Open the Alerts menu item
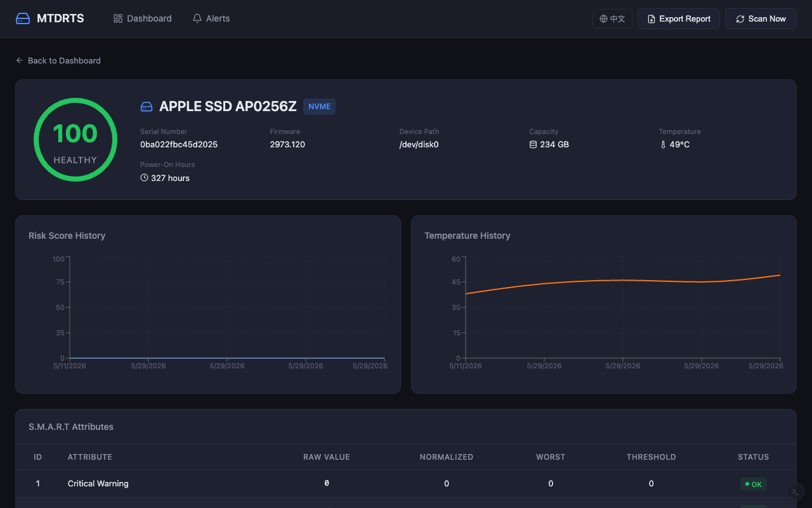The width and height of the screenshot is (812, 508). coord(211,18)
